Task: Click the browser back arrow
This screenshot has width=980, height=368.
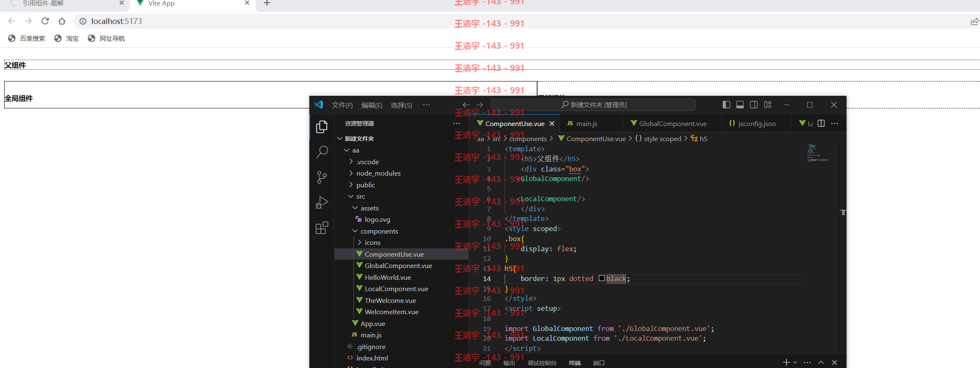Action: pyautogui.click(x=11, y=21)
